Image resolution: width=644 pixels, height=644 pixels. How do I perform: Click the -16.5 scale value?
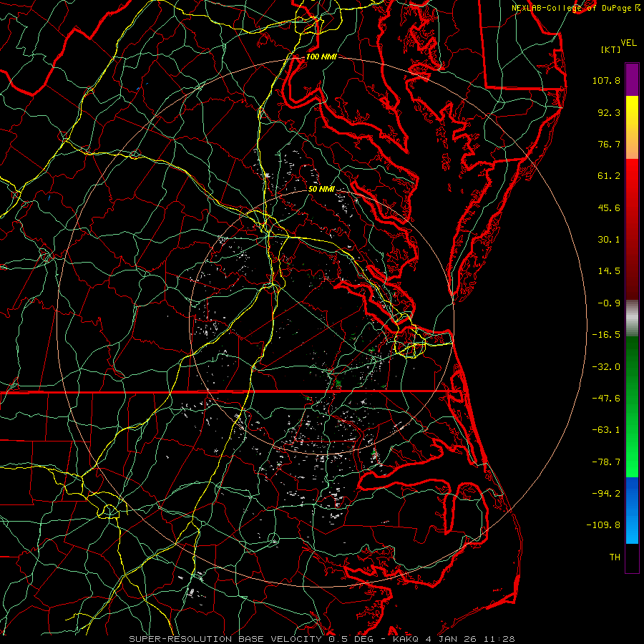(x=606, y=335)
